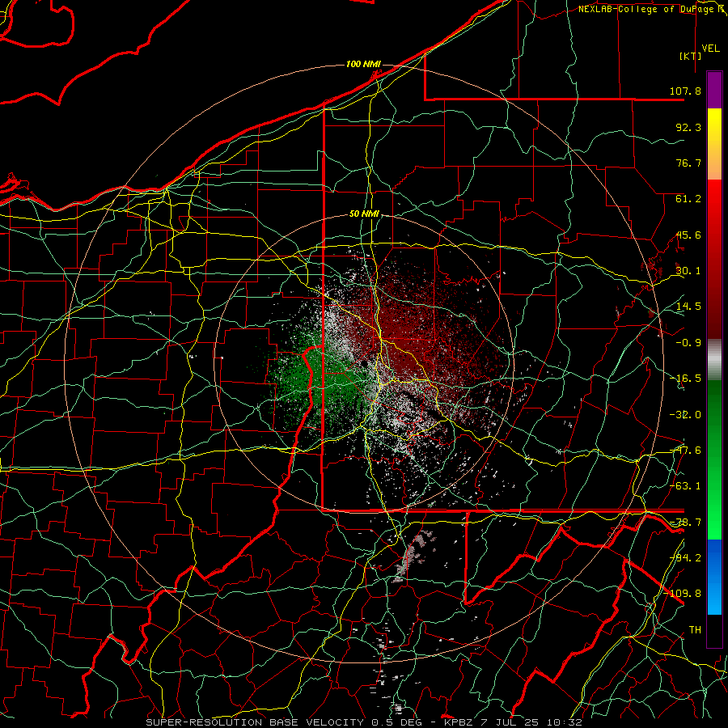Select the 45.6 value on velocity scale
Viewport: 728px width, 728px height.
[688, 235]
